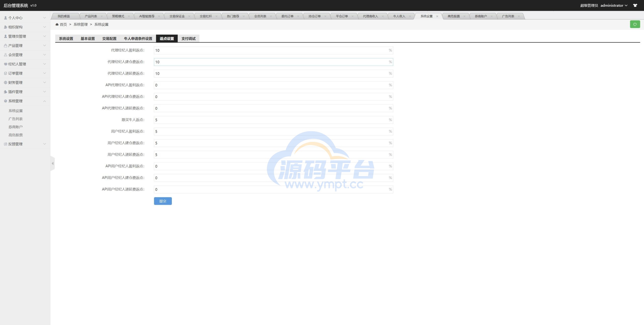Switch to 系统设置 sub-tab
The width and height of the screenshot is (644, 325).
66,38
